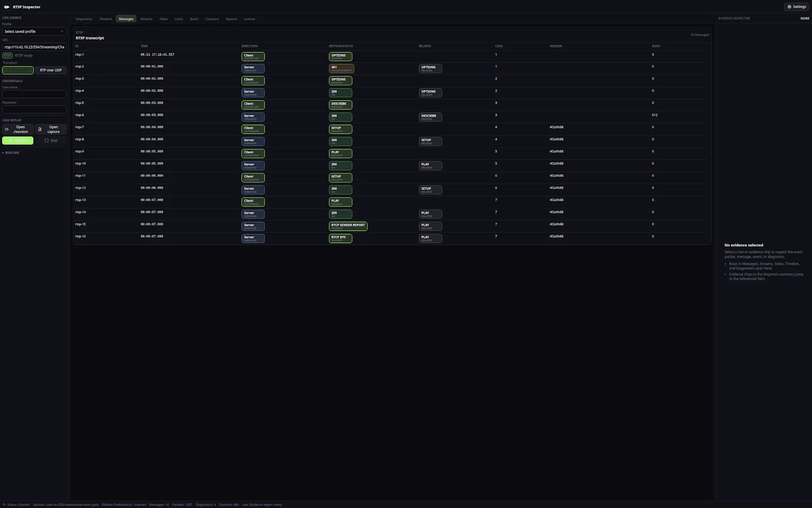Click the Client direction chip in row rtsp-3
The width and height of the screenshot is (812, 508).
point(253,80)
